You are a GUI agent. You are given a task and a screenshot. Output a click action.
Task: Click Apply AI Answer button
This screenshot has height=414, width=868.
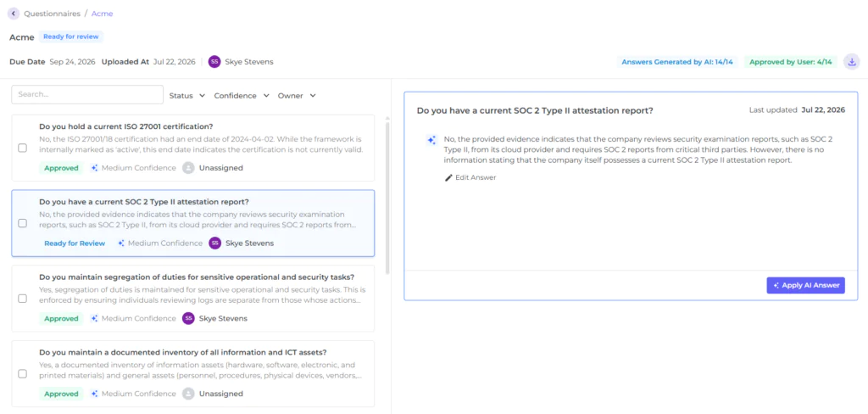click(x=805, y=285)
